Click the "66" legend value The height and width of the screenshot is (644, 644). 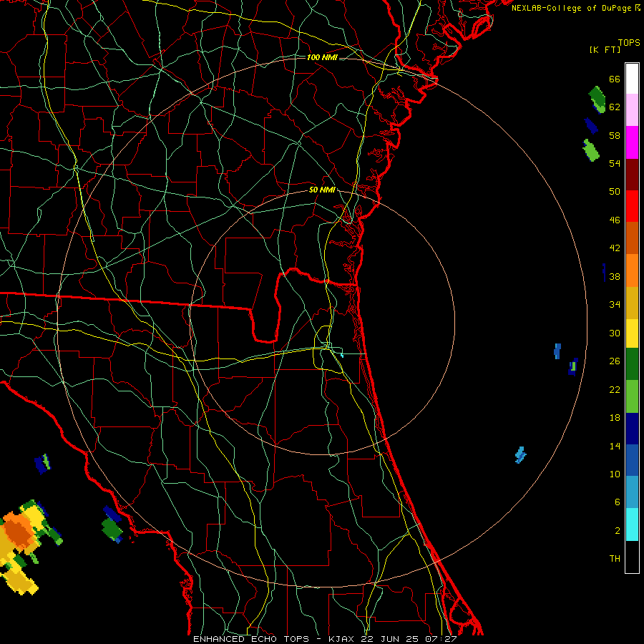[x=615, y=79]
